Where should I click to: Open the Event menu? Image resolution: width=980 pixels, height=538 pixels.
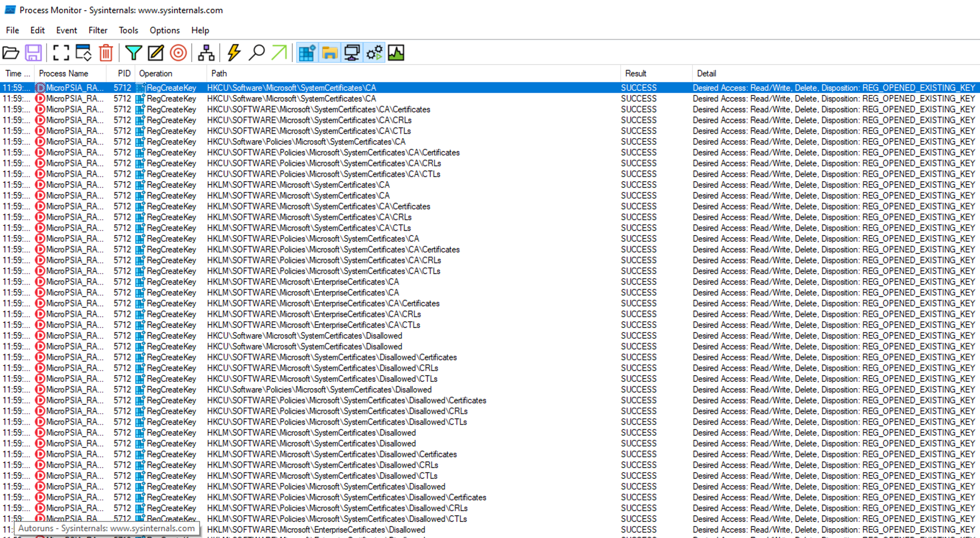67,30
